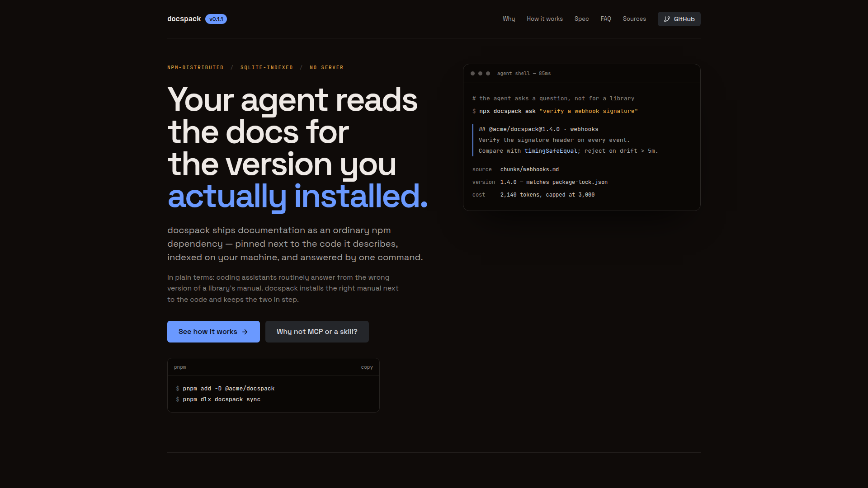Click the 2,140 tokens cost value
The height and width of the screenshot is (488, 868).
tap(547, 195)
